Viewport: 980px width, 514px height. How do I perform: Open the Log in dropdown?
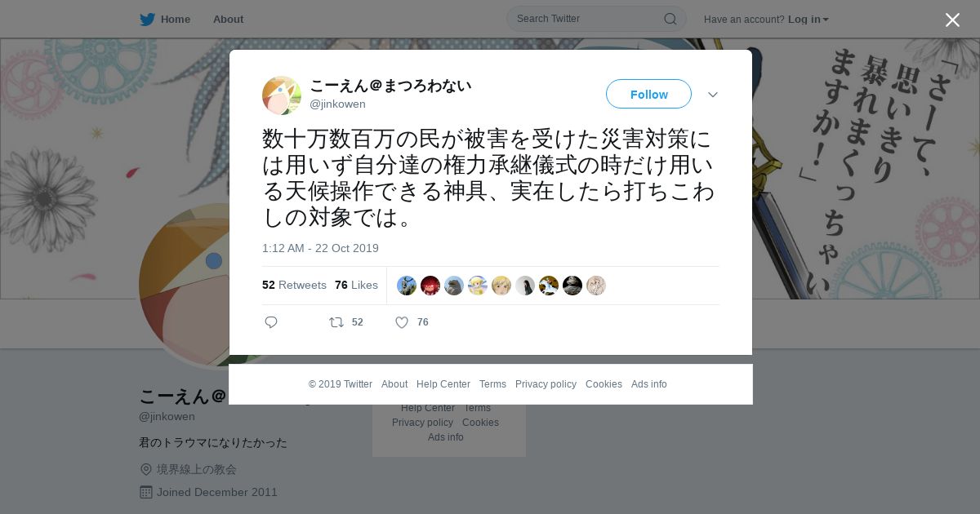point(808,20)
